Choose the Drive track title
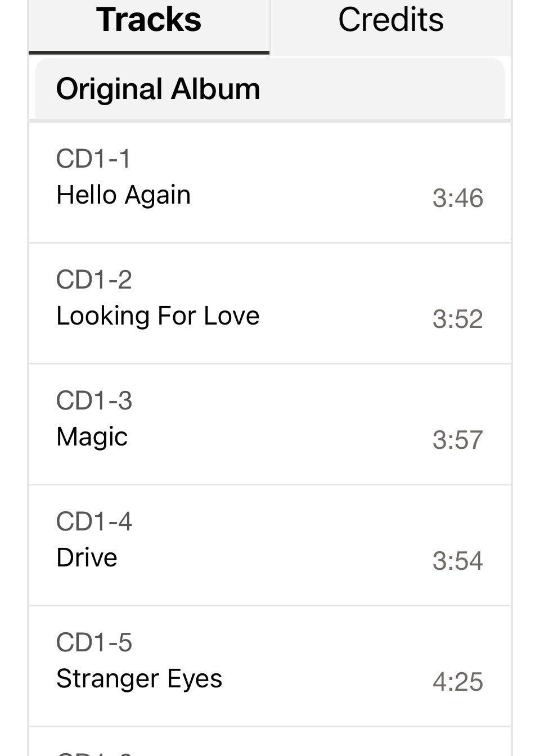The image size is (540, 756). 87,557
